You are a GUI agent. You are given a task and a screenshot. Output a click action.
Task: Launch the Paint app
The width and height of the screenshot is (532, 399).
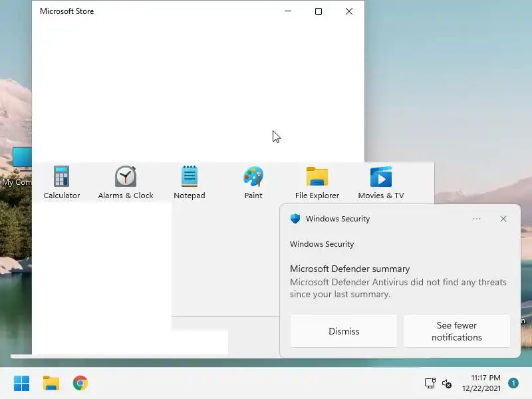[253, 182]
